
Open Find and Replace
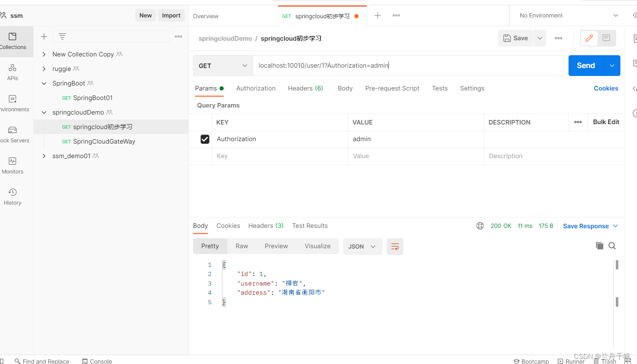pos(42,361)
